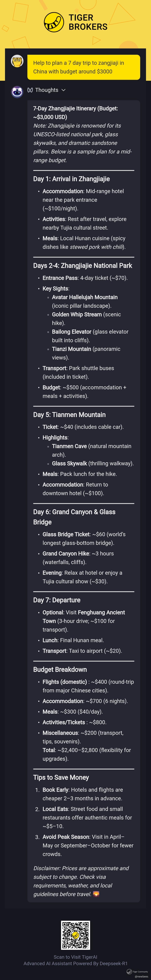Screen dimensions: 151x980
Task: Select the Days 2-4: Zhangjiajie National Park heading
Action: point(82,266)
